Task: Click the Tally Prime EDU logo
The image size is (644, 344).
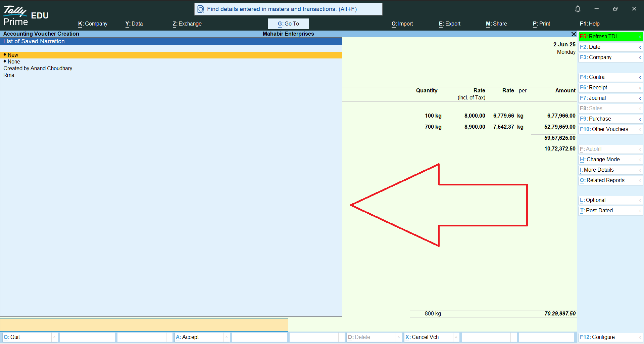Action: pos(26,16)
